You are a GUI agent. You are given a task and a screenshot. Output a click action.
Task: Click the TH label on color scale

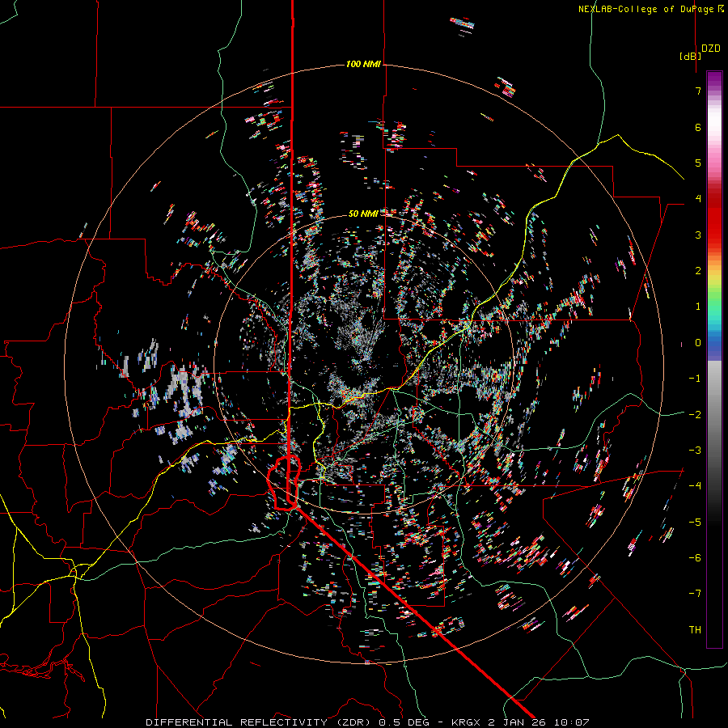695,629
